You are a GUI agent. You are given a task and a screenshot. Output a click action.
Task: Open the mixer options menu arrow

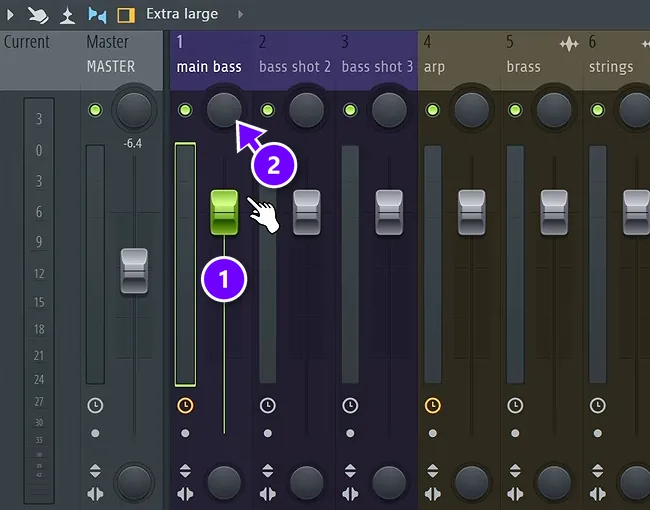(x=10, y=15)
